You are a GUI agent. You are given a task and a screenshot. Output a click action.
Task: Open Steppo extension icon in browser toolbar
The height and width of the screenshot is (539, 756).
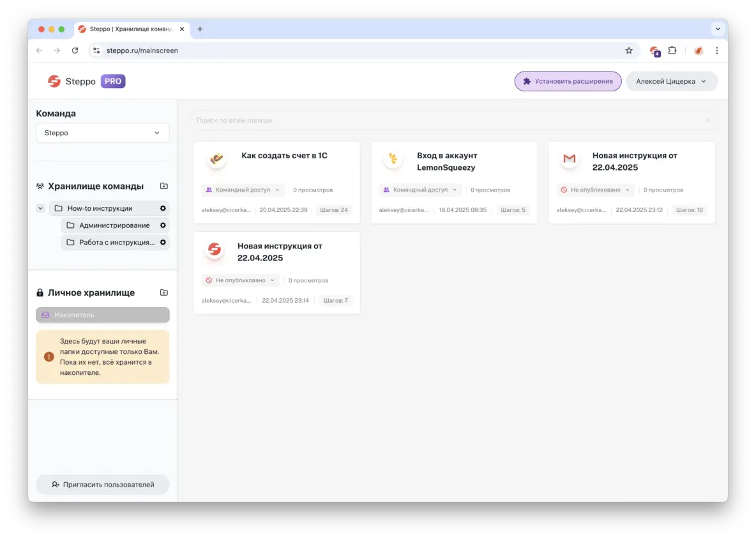point(654,50)
